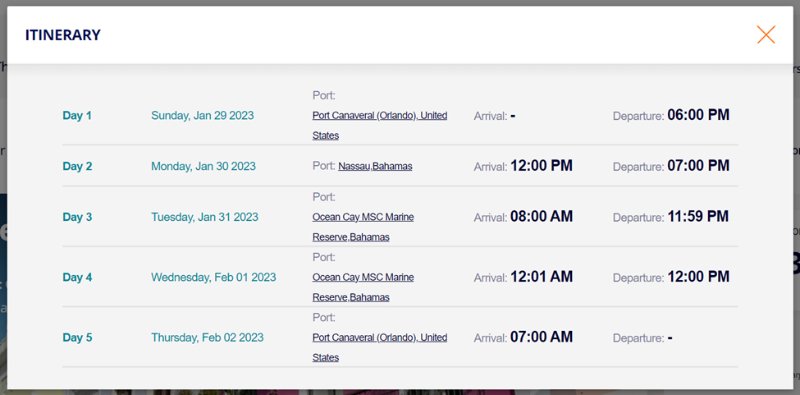Select the Day 4 label
The height and width of the screenshot is (395, 800).
pyautogui.click(x=78, y=277)
